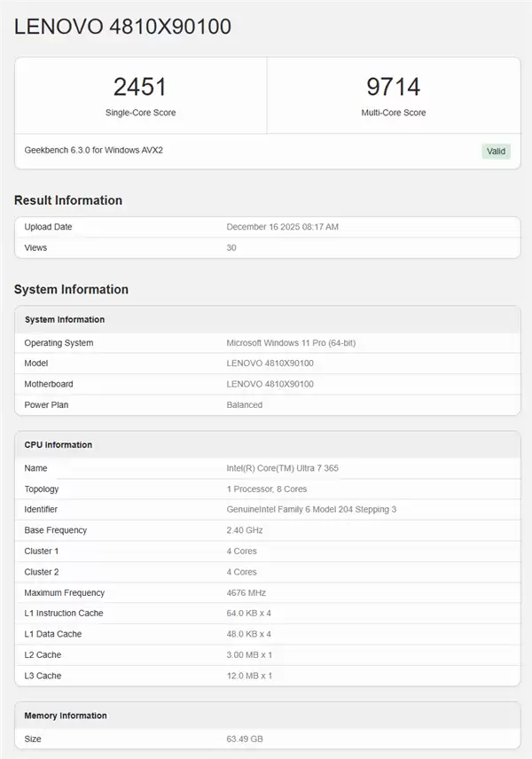Select the Geekbench 6.3.0 for Windows AVX2 text

pos(93,150)
